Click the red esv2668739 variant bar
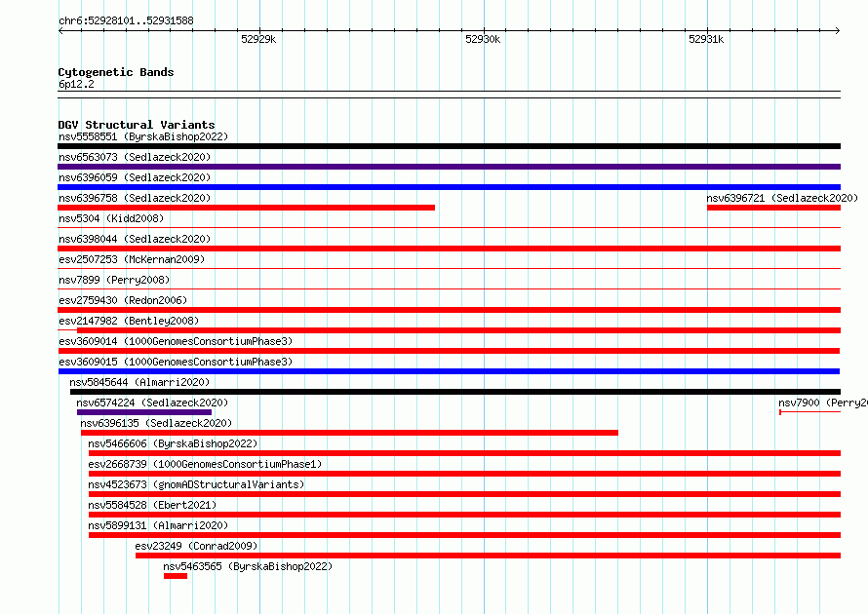This screenshot has width=868, height=614. pyautogui.click(x=464, y=474)
